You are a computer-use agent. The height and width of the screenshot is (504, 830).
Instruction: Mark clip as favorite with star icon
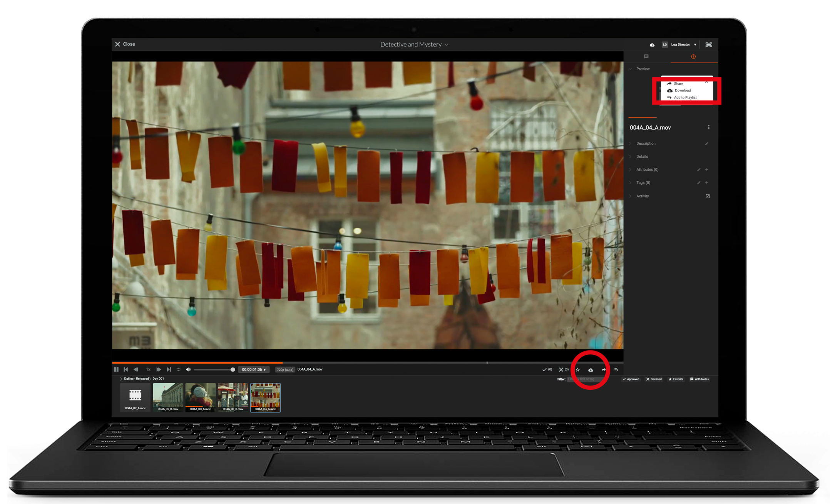coord(577,370)
